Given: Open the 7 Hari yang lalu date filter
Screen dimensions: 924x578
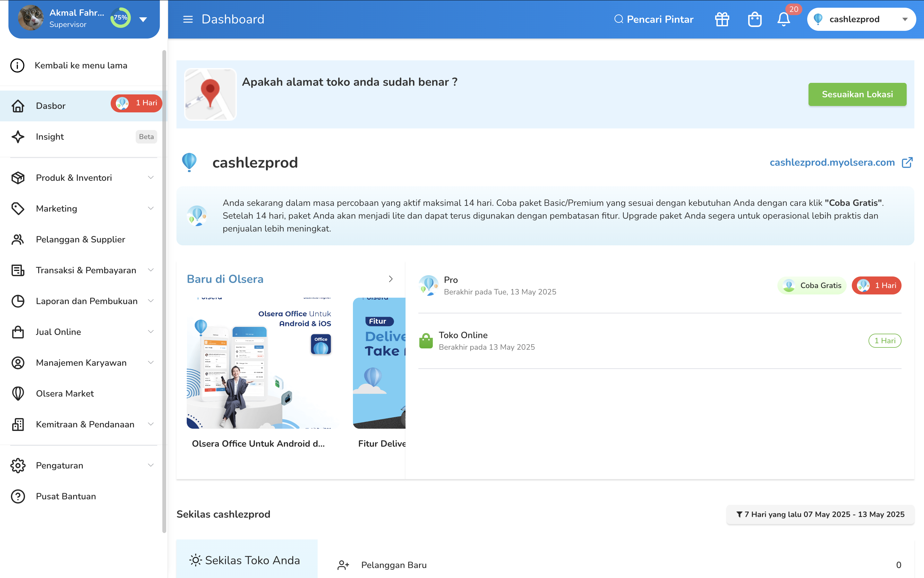Looking at the screenshot, I should [x=820, y=514].
